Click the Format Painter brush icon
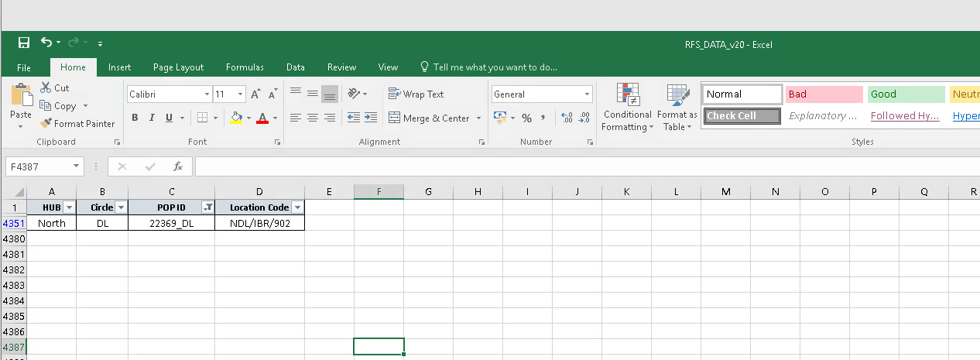Viewport: 980px width, 360px height. [x=46, y=124]
